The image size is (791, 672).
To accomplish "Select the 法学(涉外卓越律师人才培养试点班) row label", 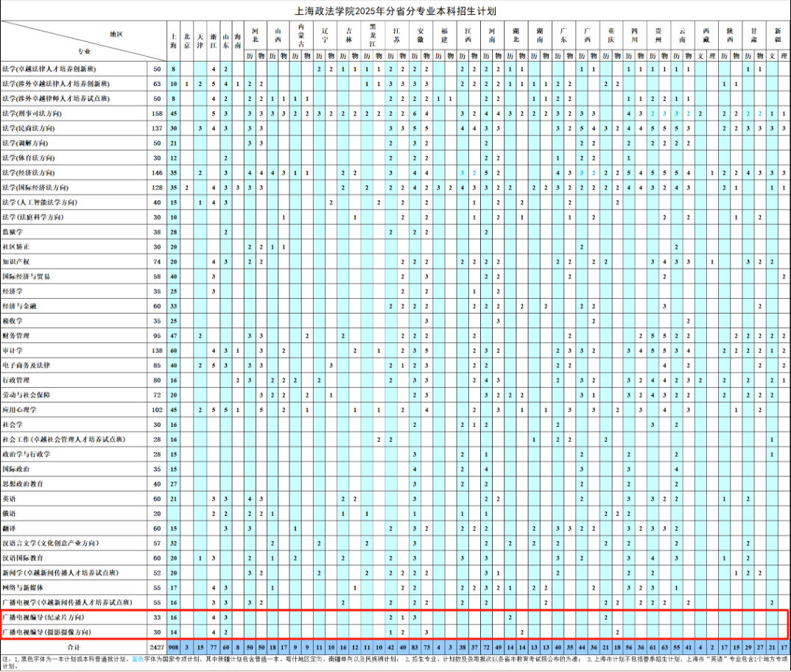I will click(x=56, y=99).
